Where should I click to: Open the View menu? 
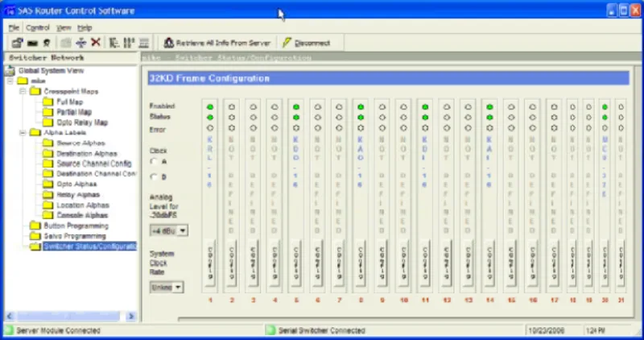(x=64, y=27)
